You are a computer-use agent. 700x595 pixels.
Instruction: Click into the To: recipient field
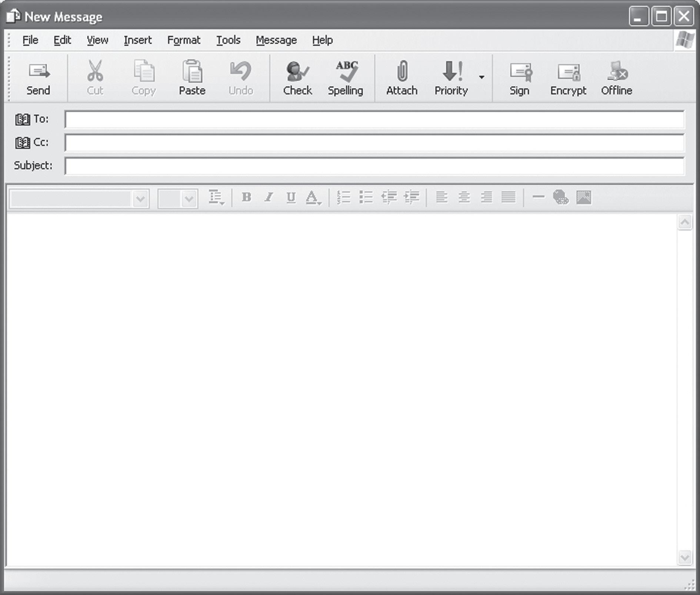374,119
